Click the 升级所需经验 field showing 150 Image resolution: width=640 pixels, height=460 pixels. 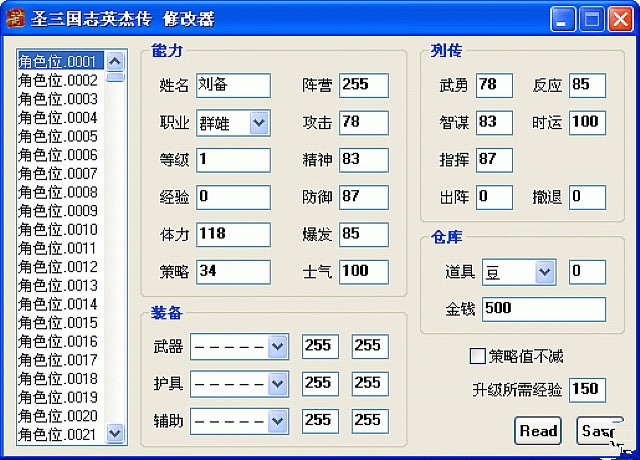[587, 390]
